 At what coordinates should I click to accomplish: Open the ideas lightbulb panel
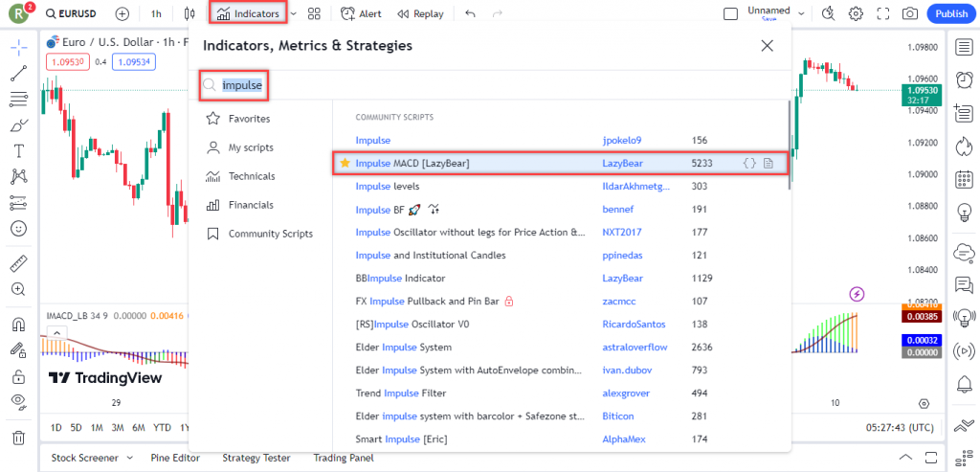click(x=965, y=213)
